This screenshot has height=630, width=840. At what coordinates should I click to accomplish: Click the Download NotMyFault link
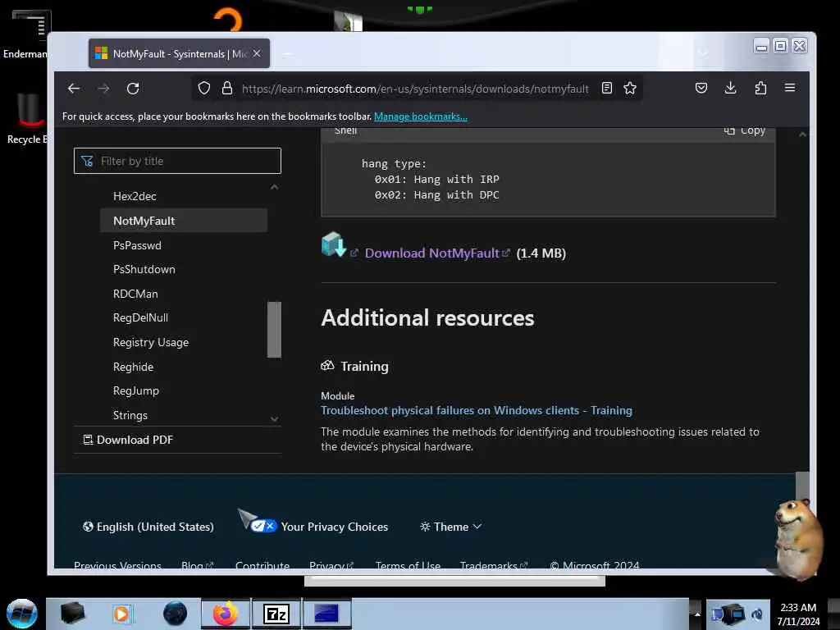431,253
